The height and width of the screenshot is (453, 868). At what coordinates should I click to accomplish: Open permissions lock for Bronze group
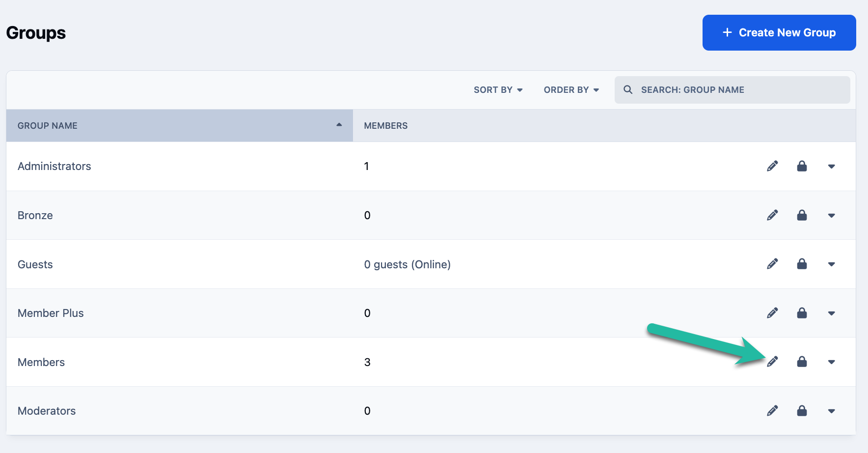click(802, 215)
